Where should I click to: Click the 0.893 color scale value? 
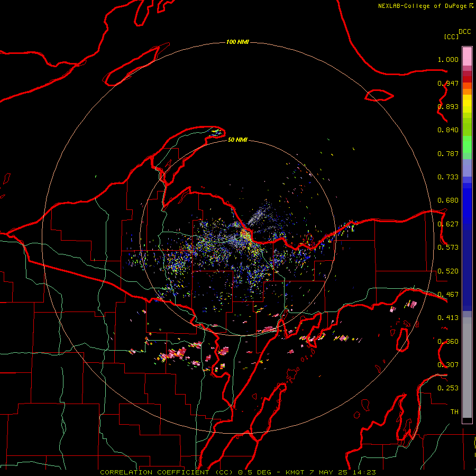(448, 106)
